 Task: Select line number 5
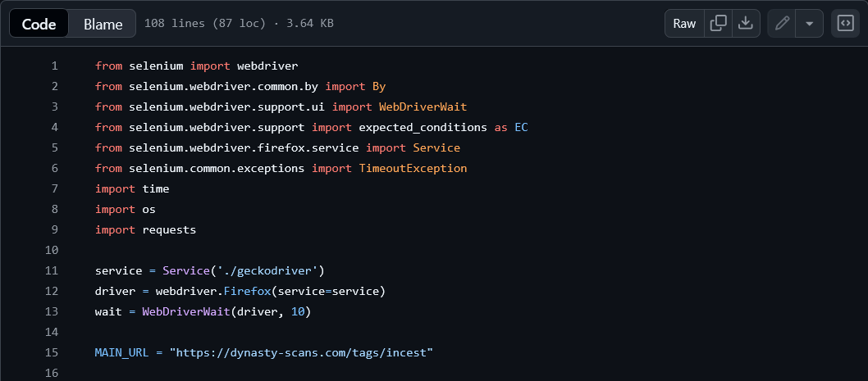coord(54,147)
